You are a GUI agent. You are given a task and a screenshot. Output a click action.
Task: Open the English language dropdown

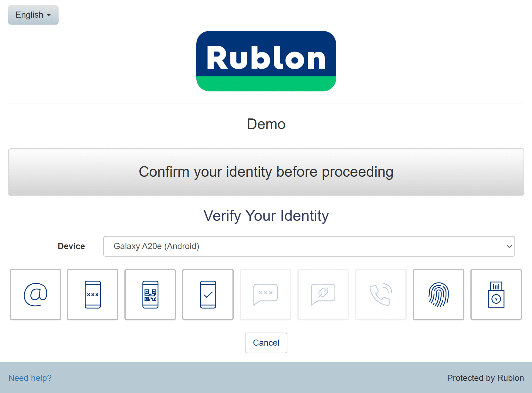click(33, 15)
